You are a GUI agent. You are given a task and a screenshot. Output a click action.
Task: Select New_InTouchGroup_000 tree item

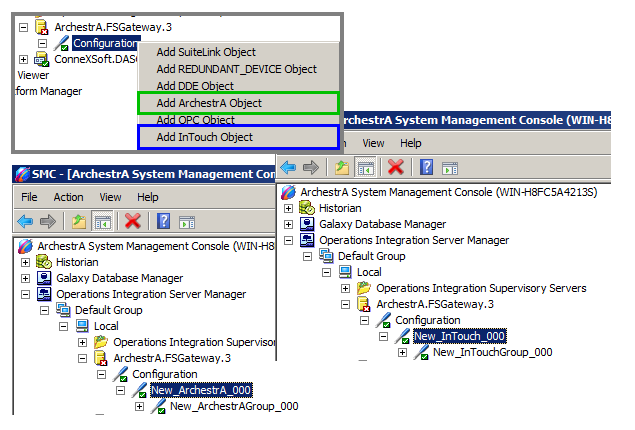[492, 352]
